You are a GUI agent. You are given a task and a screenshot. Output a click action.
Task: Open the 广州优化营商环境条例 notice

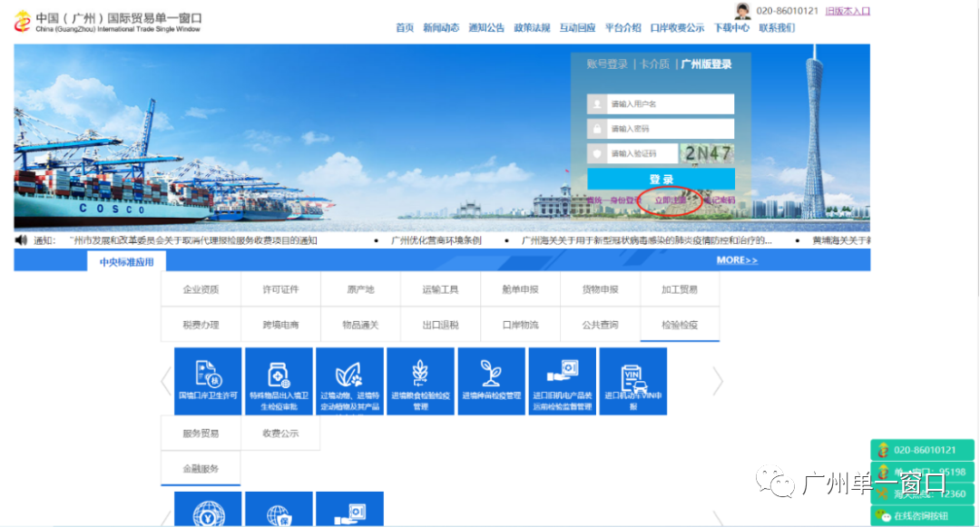(x=436, y=240)
